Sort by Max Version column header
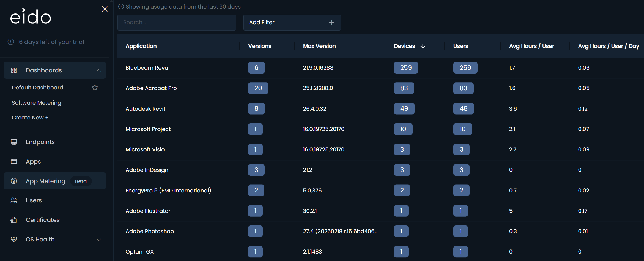644x261 pixels. pyautogui.click(x=319, y=46)
